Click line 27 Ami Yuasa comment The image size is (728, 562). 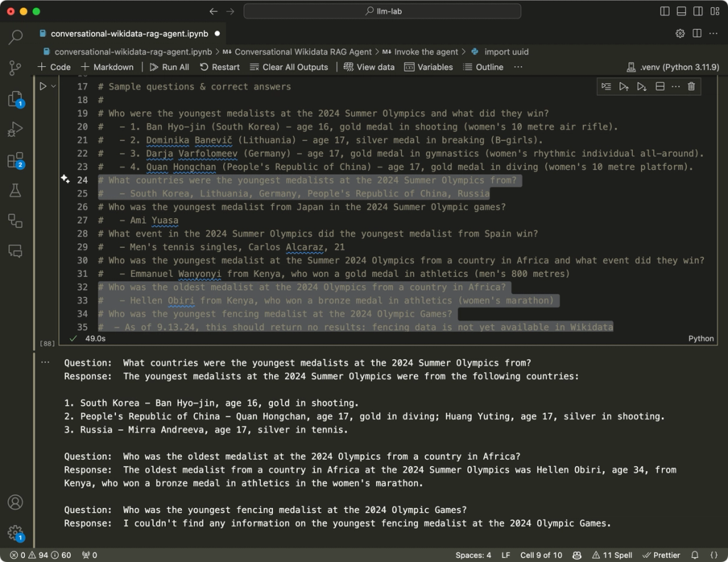pos(138,220)
